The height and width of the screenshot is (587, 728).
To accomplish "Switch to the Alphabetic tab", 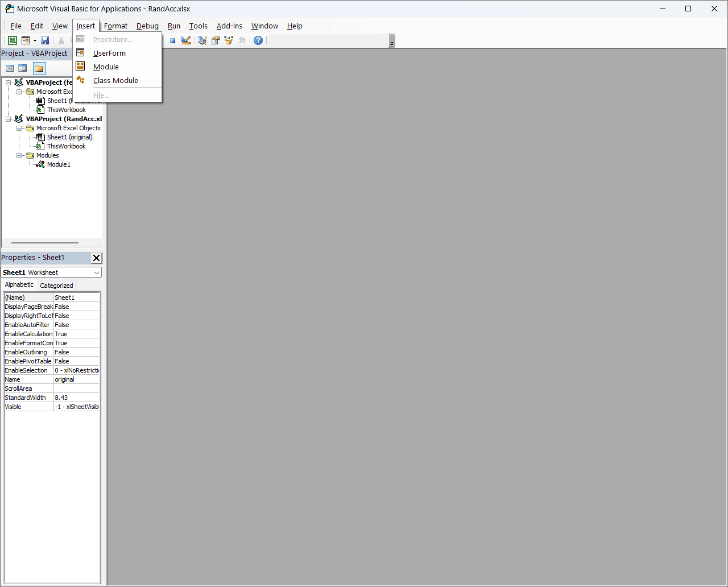I will (19, 284).
